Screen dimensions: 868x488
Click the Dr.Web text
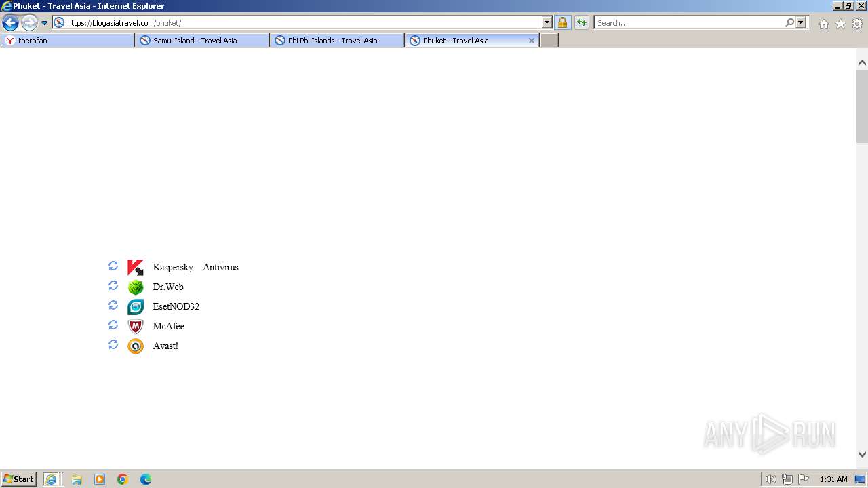click(168, 287)
